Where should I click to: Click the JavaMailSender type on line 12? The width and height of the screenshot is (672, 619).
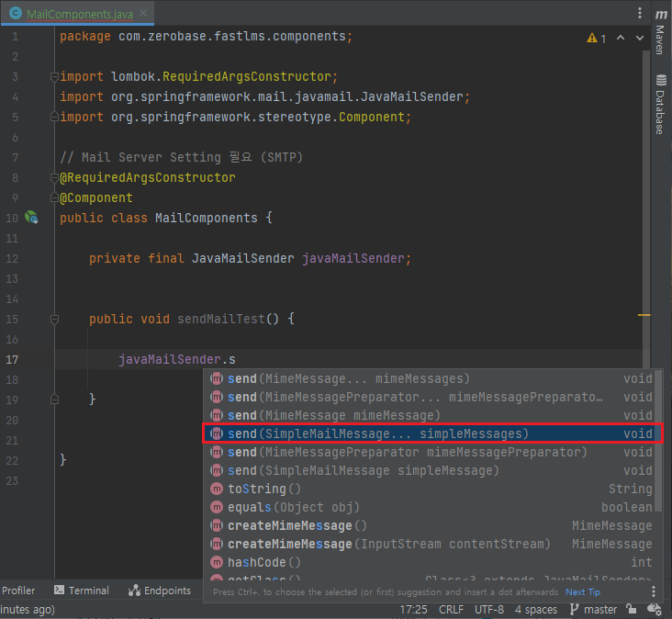[x=242, y=258]
